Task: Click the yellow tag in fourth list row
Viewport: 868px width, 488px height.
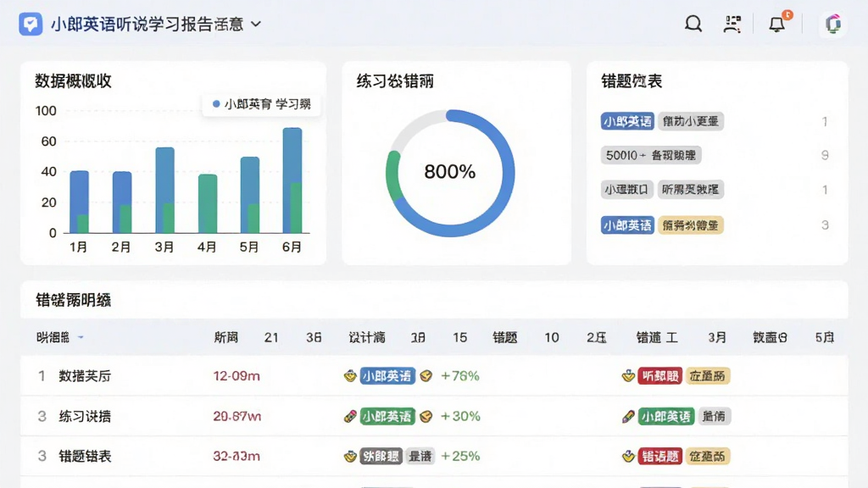Action: [690, 225]
